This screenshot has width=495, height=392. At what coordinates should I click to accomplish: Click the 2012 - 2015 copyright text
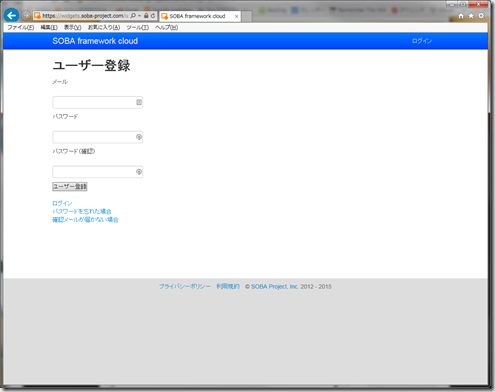coord(316,286)
